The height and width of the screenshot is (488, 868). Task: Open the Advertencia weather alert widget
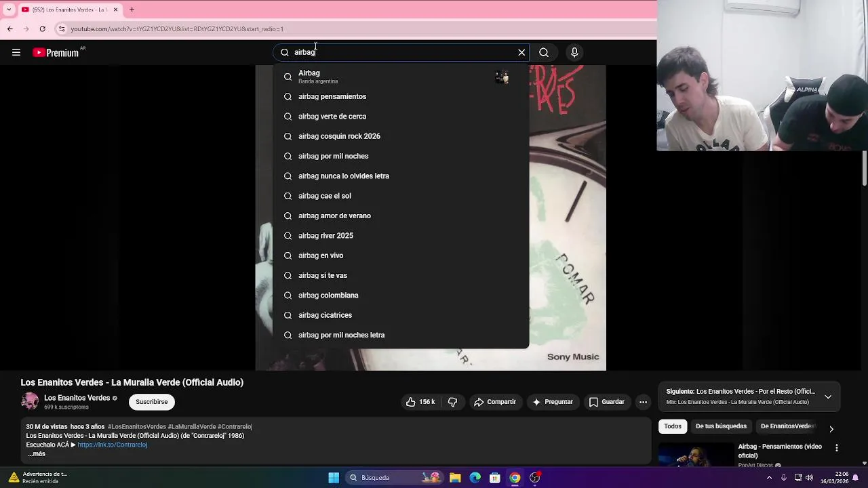pos(39,478)
